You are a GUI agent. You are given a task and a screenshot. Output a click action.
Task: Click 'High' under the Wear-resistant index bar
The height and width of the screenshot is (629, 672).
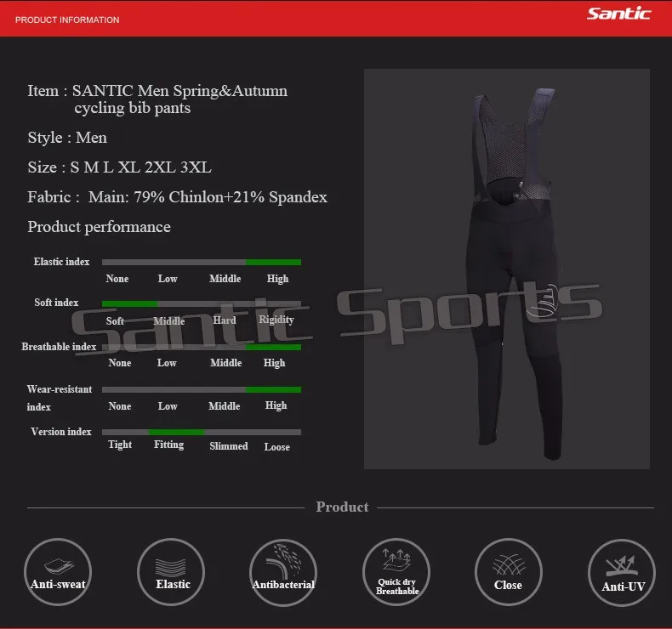[276, 405]
